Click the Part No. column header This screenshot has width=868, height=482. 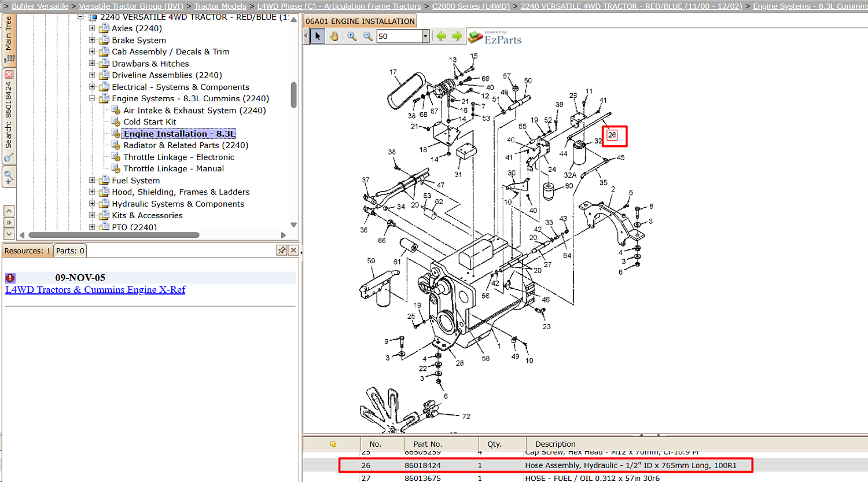pyautogui.click(x=428, y=444)
